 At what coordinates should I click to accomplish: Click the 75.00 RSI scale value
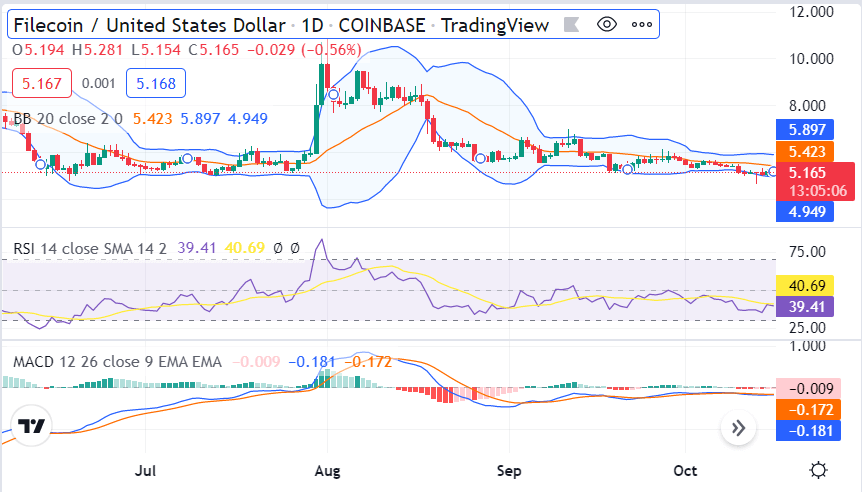click(807, 252)
